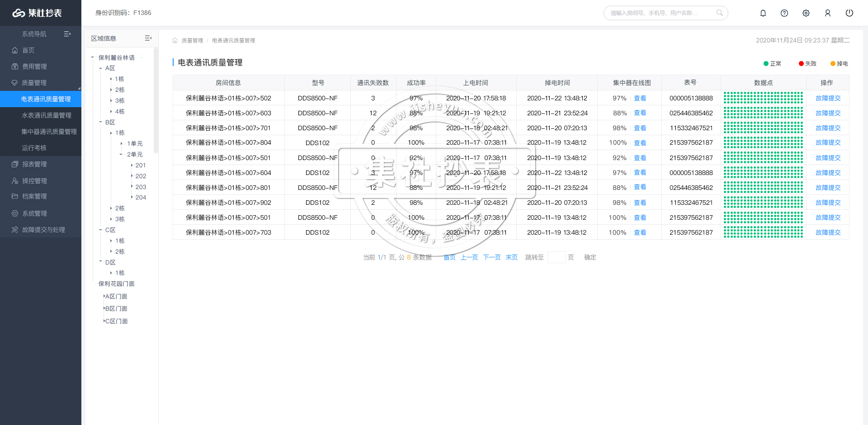Open 集中器通讯质量管理 menu item
This screenshot has height=425, width=868.
click(x=49, y=132)
